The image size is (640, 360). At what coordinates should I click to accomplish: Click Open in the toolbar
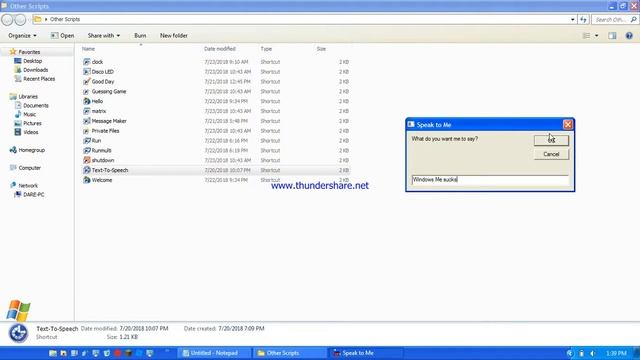pos(62,36)
